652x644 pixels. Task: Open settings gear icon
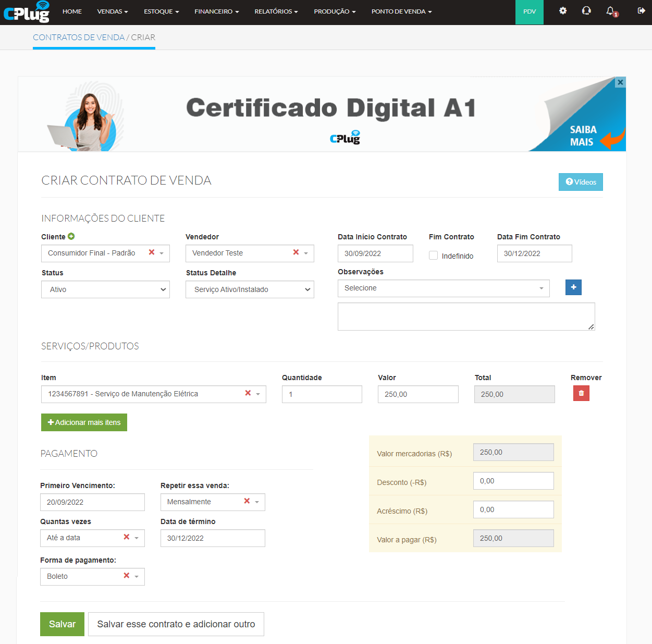(x=563, y=10)
